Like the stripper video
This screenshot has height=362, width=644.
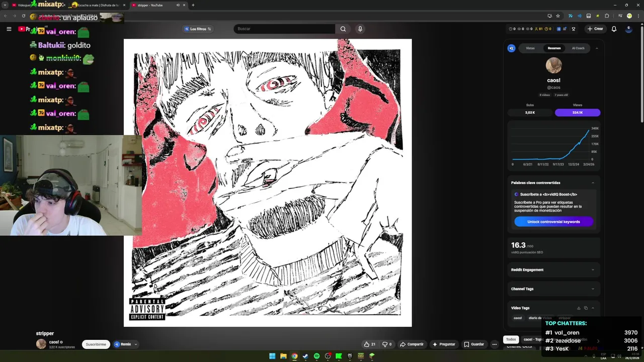(370, 344)
